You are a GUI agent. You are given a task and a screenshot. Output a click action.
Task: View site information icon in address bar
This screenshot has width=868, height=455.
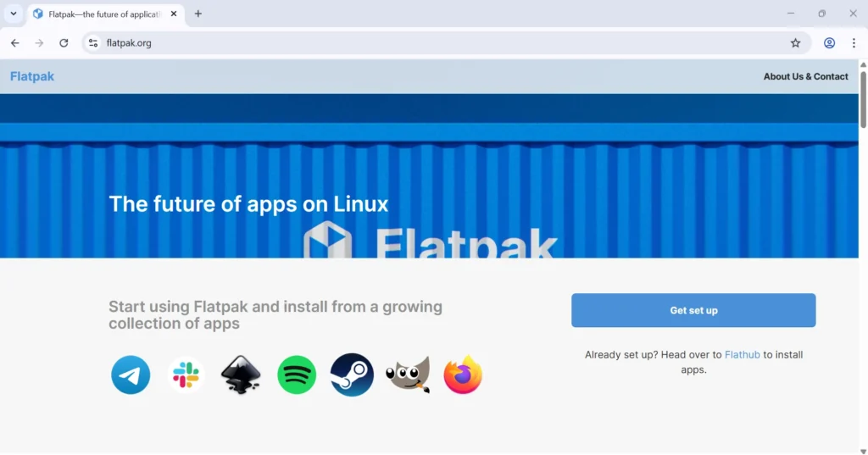[93, 43]
